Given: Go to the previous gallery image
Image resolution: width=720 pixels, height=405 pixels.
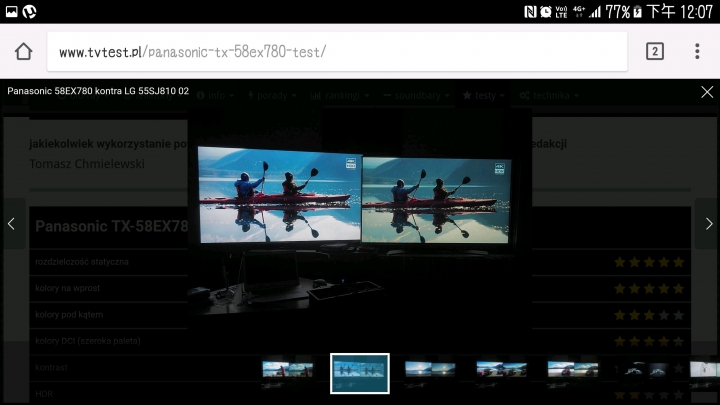Looking at the screenshot, I should click(x=11, y=224).
